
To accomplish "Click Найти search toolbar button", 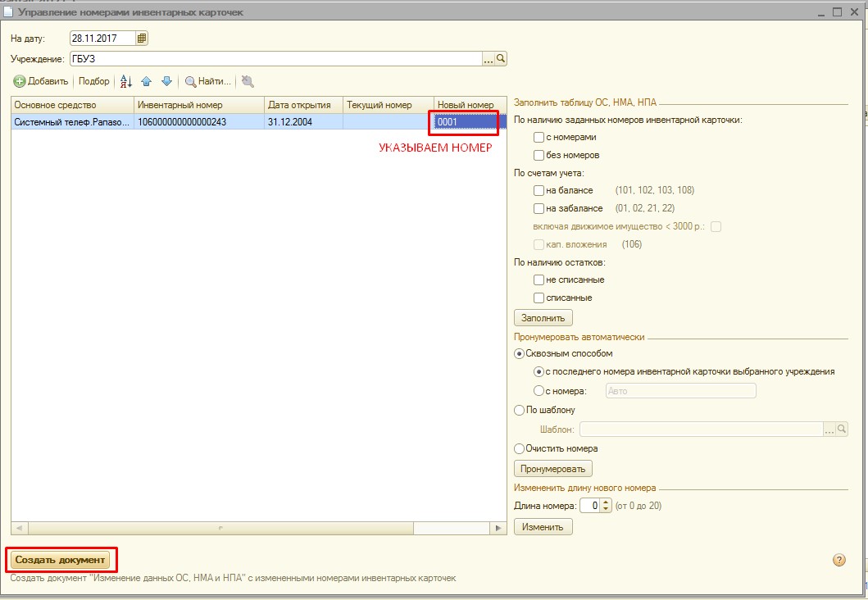I will coord(208,81).
